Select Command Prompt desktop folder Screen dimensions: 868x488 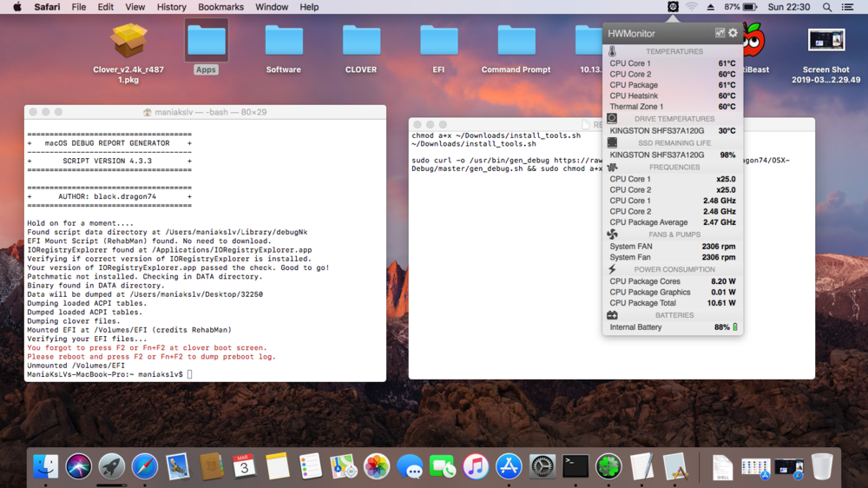[516, 48]
